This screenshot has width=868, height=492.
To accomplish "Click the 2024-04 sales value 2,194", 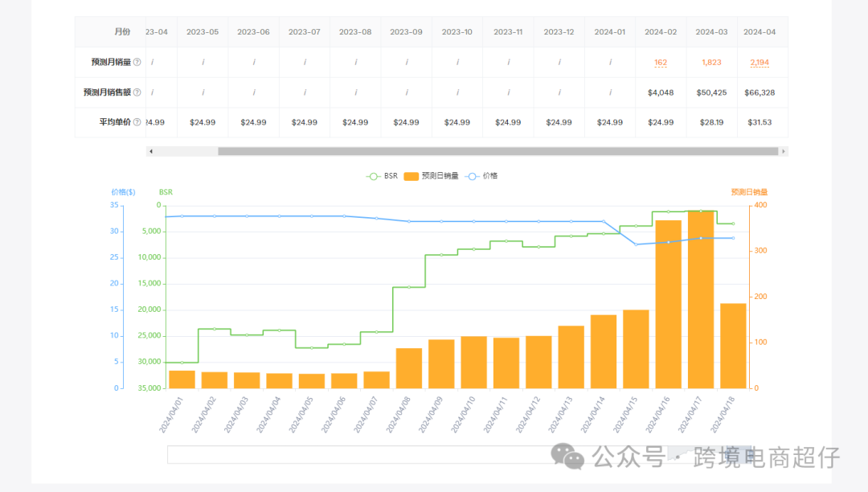I will 759,63.
